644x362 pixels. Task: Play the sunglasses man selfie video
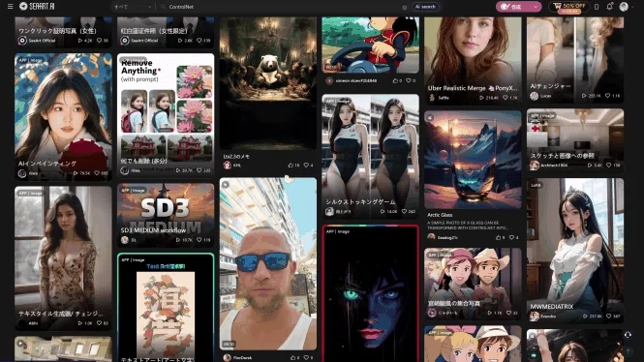point(268,263)
